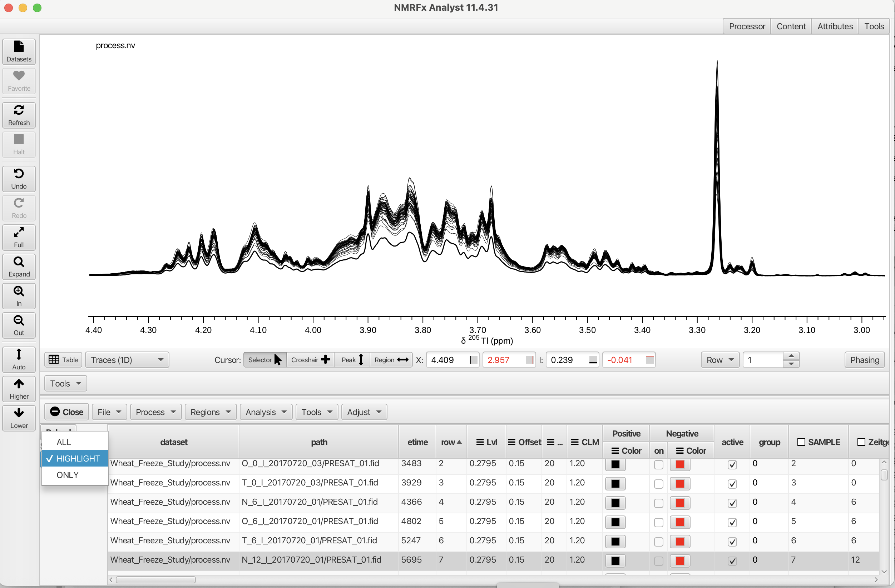Select the Crosshair cursor mode
The height and width of the screenshot is (588, 895).
click(x=310, y=360)
